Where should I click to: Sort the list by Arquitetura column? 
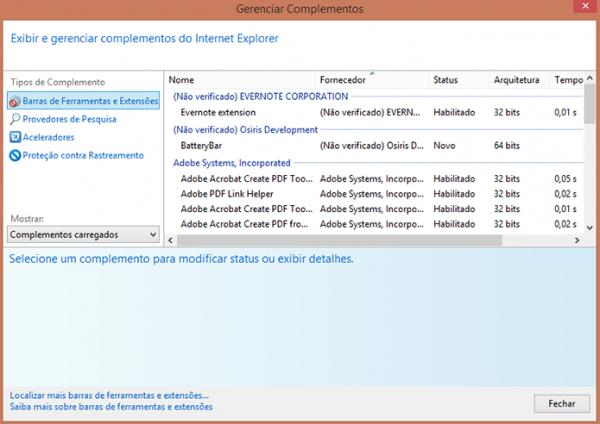click(x=519, y=80)
